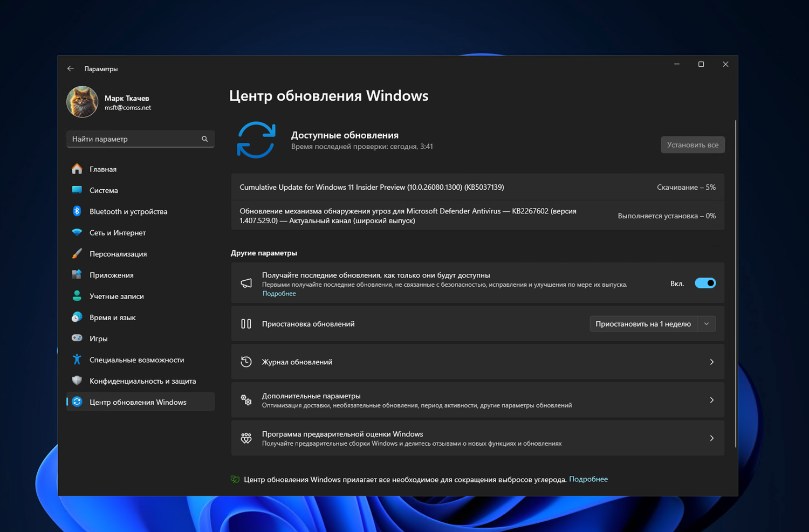
Task: Select Центр обновления Windows sidebar entry
Action: pyautogui.click(x=140, y=402)
